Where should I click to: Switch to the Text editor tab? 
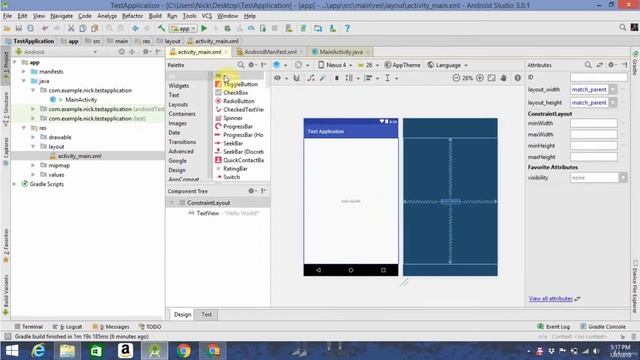[207, 314]
